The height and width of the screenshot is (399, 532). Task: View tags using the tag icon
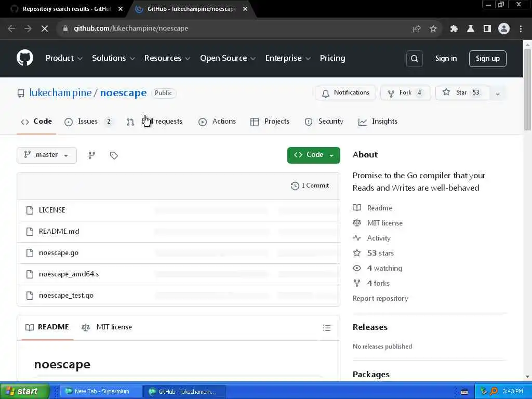[114, 155]
